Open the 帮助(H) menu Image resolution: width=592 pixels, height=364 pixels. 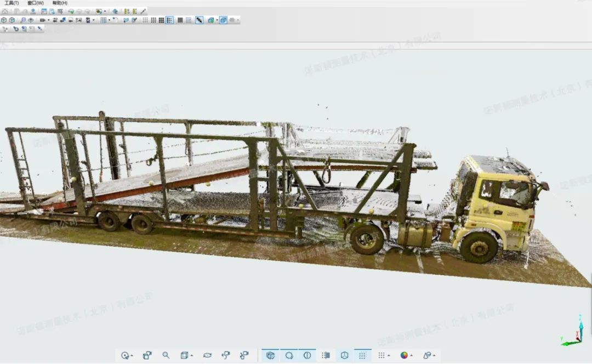point(60,3)
